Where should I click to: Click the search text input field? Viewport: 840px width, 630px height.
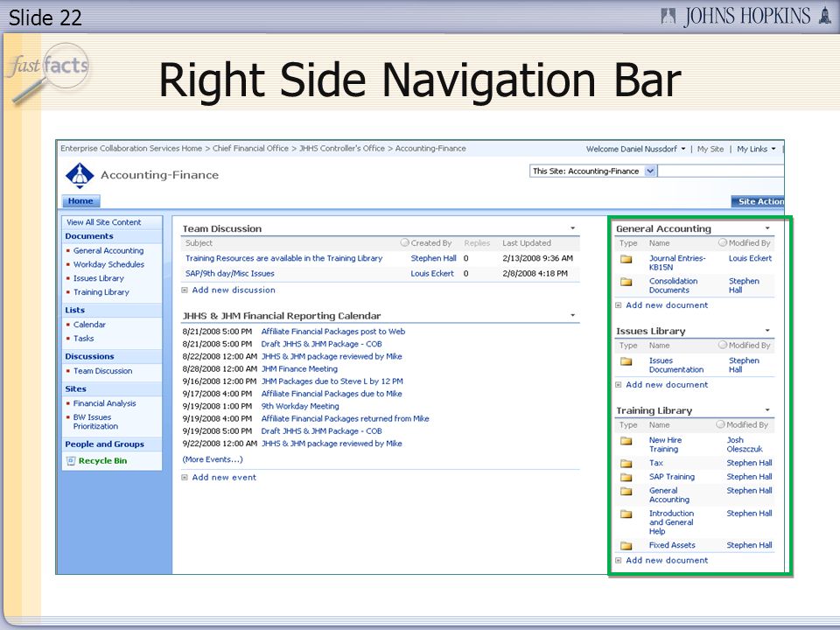tap(720, 171)
